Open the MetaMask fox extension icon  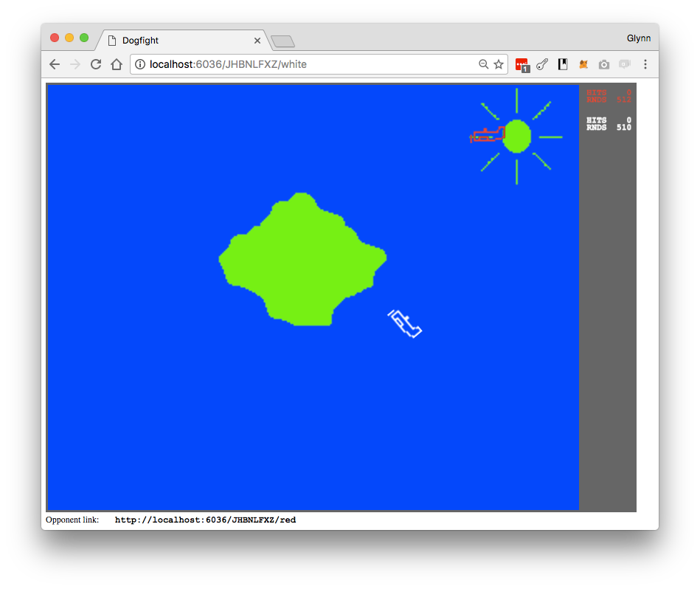click(583, 64)
